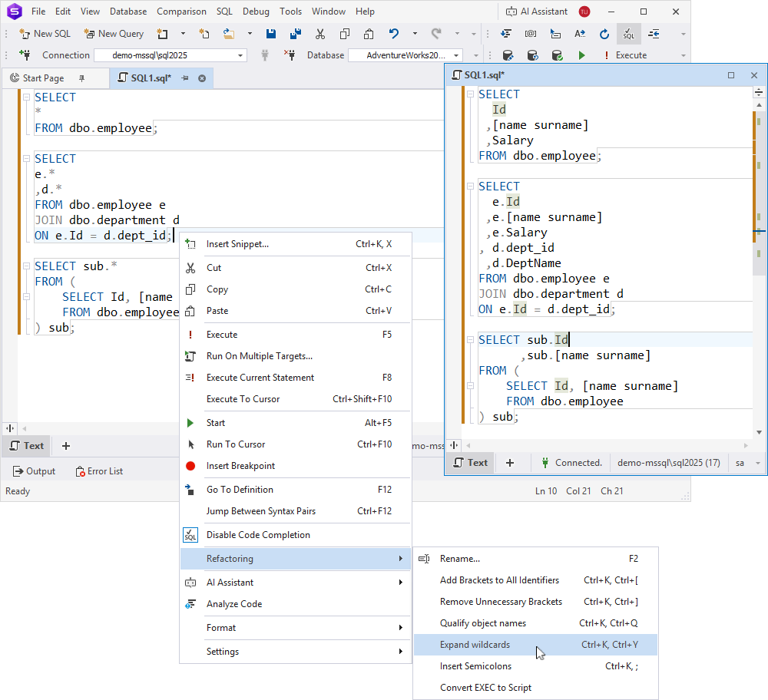Viewport: 768px width, 700px height.
Task: Open the Comparison menu
Action: coord(181,12)
